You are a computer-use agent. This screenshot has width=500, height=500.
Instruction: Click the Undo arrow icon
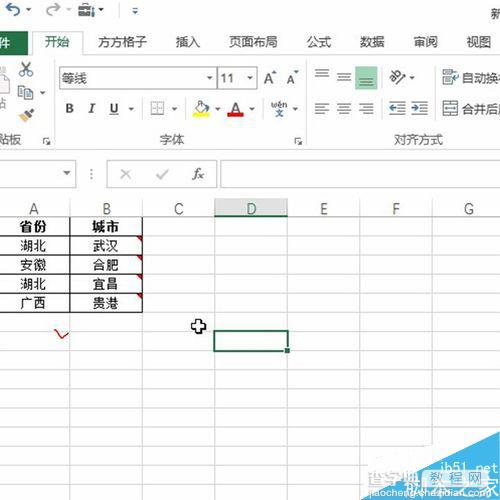pyautogui.click(x=13, y=10)
